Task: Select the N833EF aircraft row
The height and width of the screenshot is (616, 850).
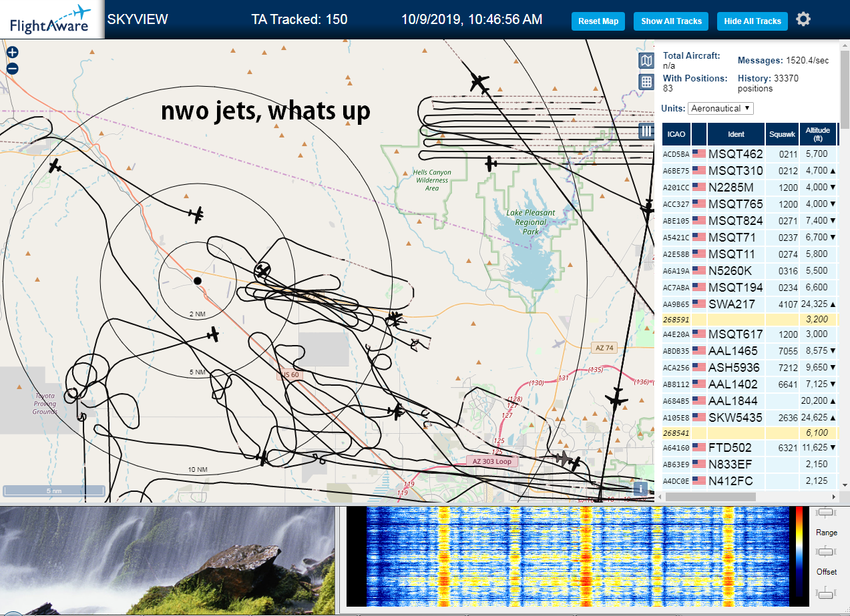Action: tap(749, 464)
